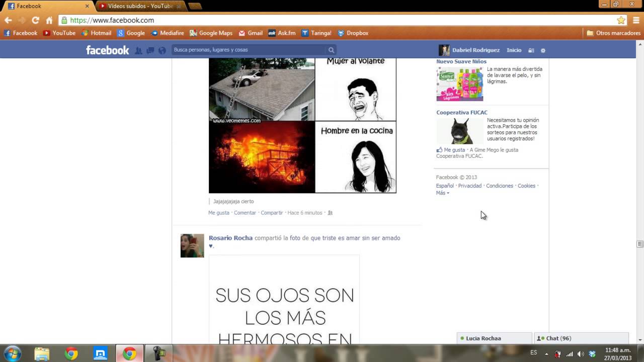The height and width of the screenshot is (362, 644).
Task: Open the Hotmail bookmark
Action: coord(96,33)
